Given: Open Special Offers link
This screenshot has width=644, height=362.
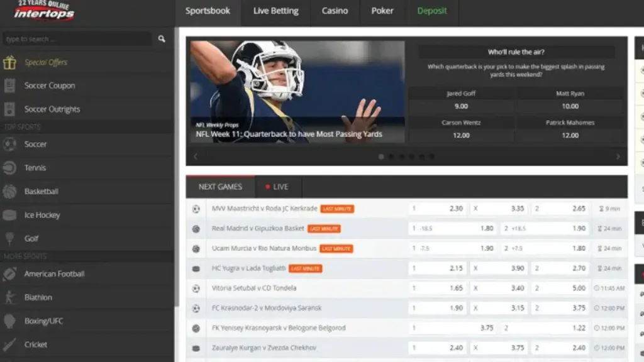Looking at the screenshot, I should [x=45, y=62].
